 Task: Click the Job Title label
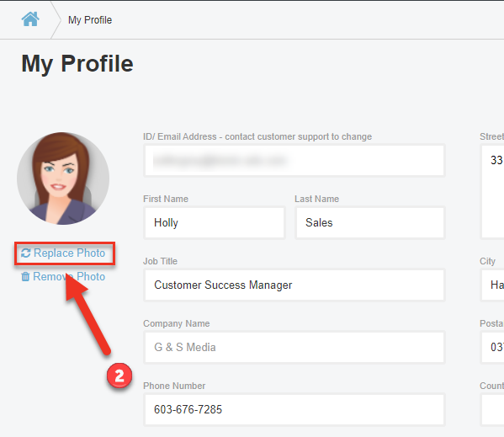pyautogui.click(x=160, y=261)
